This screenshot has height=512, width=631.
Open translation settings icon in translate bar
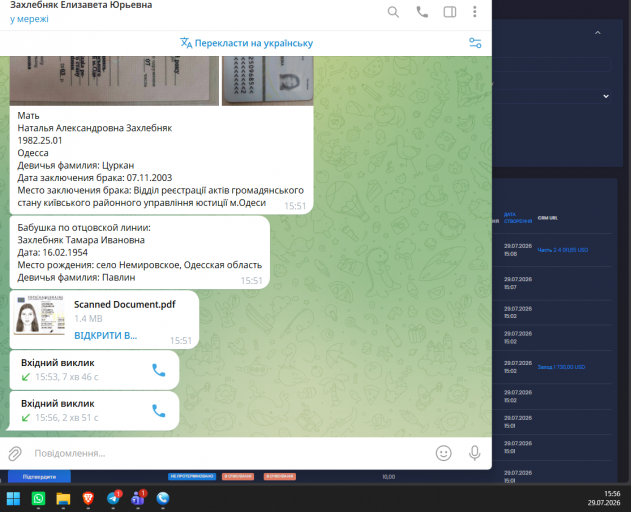(475, 43)
